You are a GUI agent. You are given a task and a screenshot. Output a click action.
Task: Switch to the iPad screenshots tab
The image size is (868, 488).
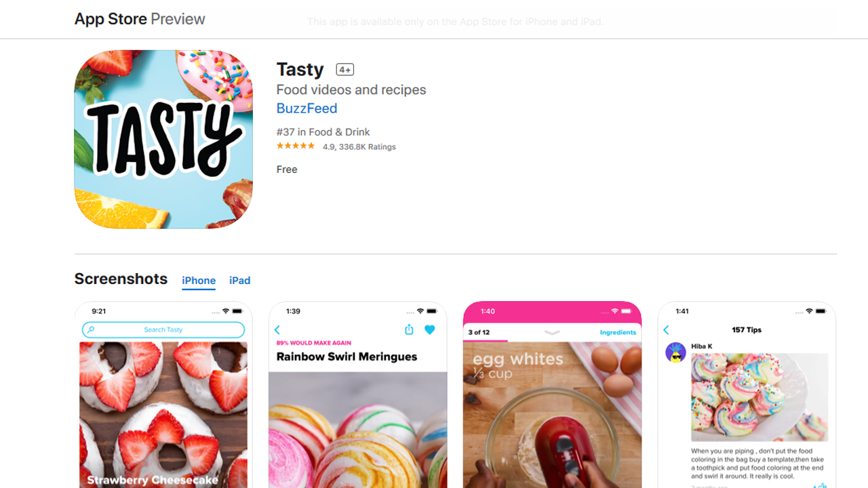tap(239, 281)
